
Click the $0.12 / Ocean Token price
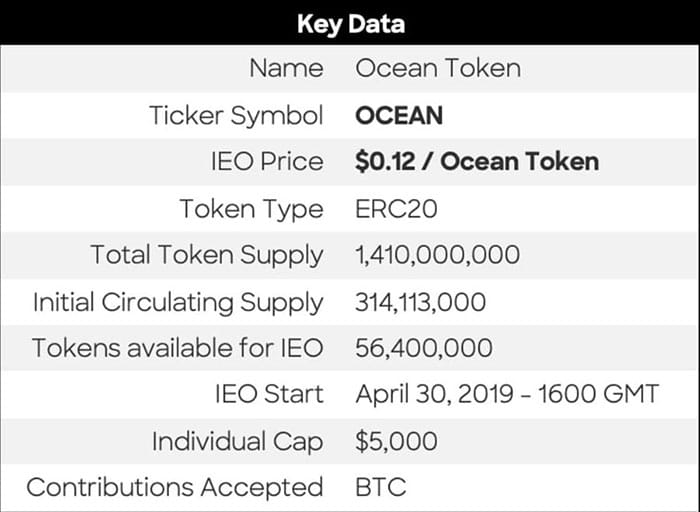(x=477, y=162)
